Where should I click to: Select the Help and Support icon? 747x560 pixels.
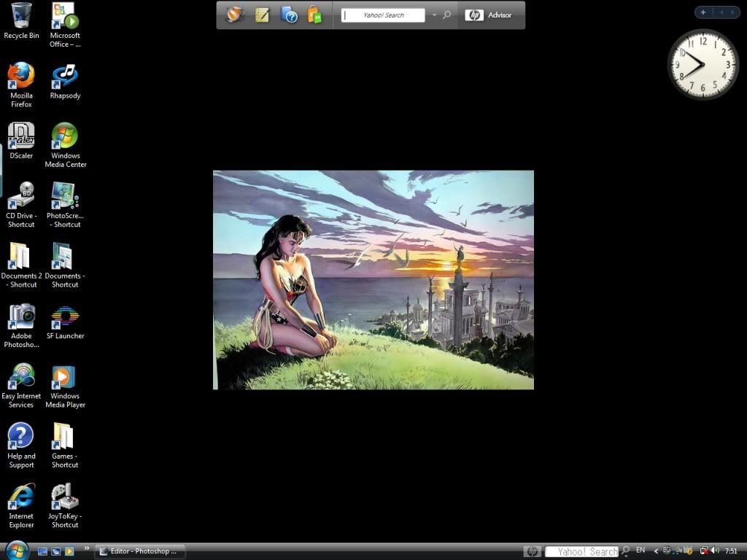[x=21, y=446]
